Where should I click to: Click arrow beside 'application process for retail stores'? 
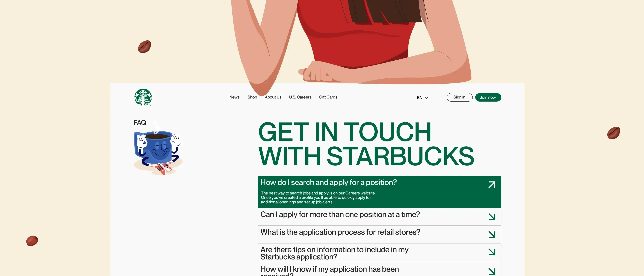click(x=492, y=234)
